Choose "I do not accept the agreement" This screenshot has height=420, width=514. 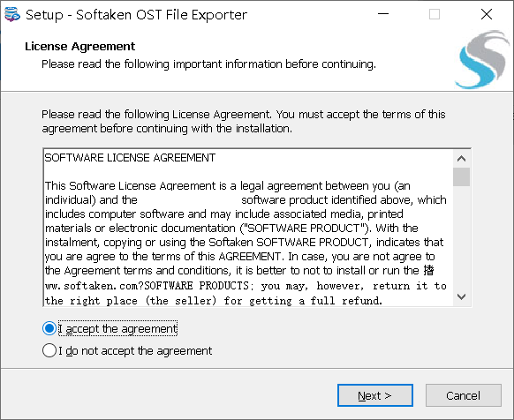(x=49, y=350)
